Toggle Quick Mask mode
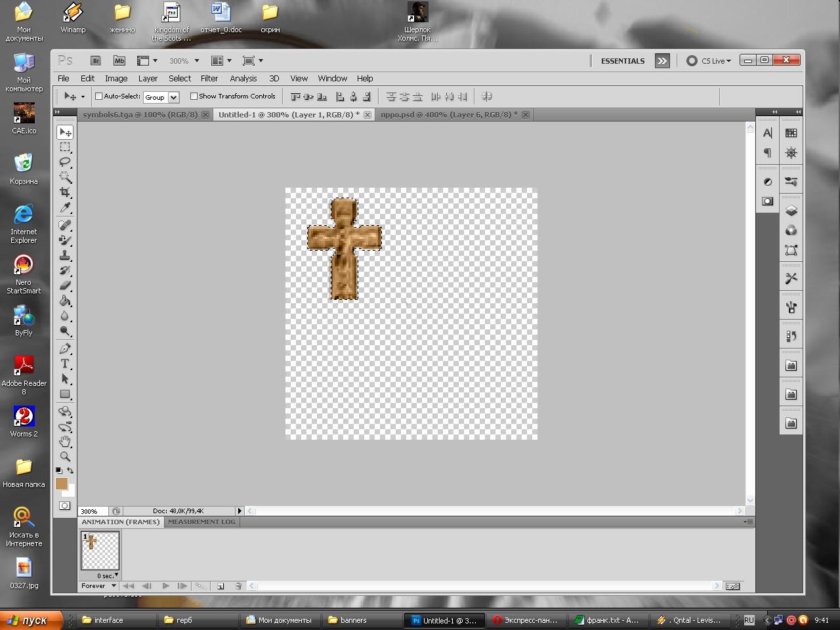 tap(64, 506)
